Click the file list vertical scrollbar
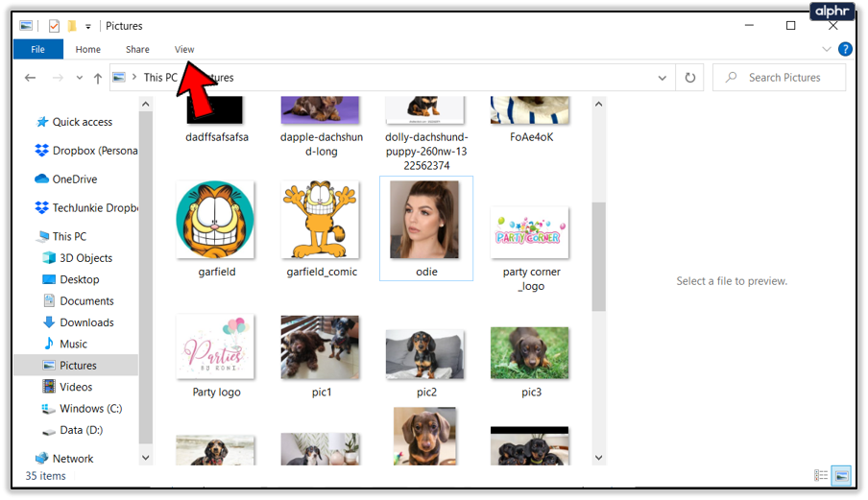868x500 pixels. [x=598, y=280]
